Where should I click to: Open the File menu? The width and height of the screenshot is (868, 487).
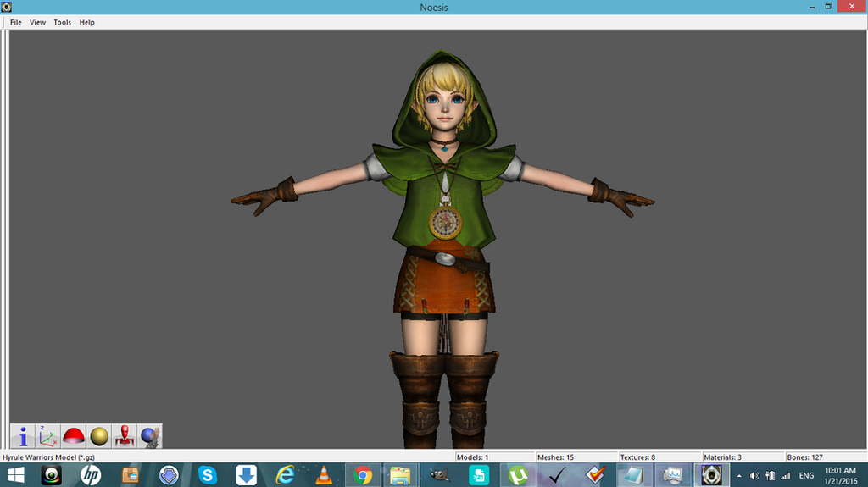pos(15,22)
